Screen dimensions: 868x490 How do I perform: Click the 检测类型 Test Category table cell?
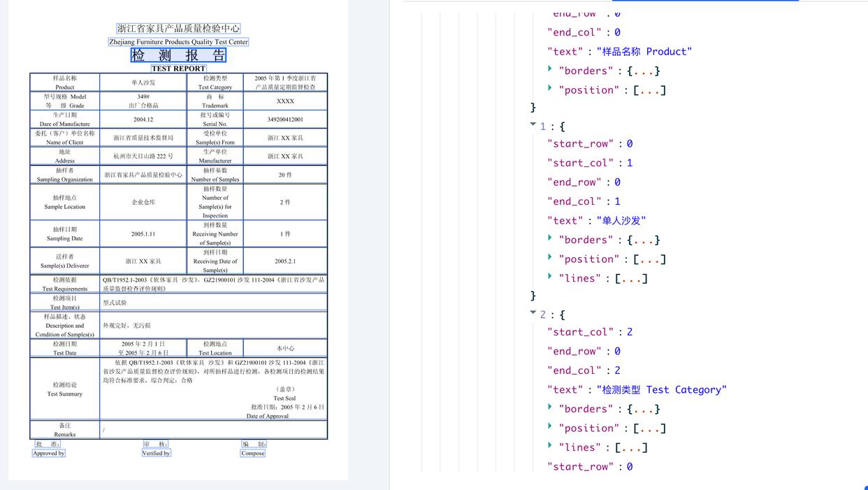click(x=215, y=82)
